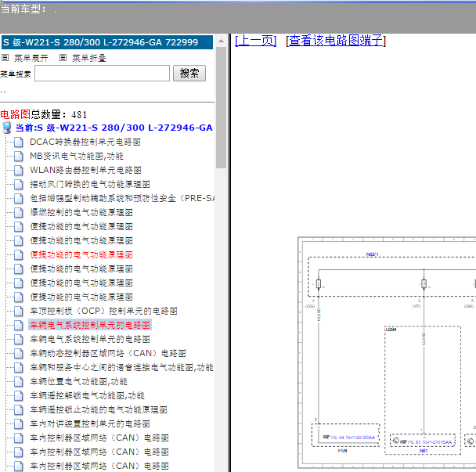Go back via 上一页 link
Screen dimensions: 476x472
(255, 41)
